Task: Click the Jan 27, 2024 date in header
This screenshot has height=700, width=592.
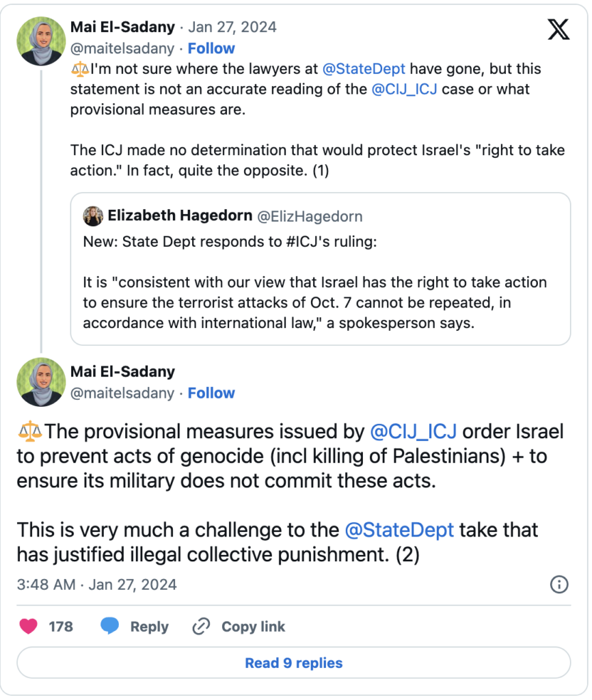Action: [232, 27]
